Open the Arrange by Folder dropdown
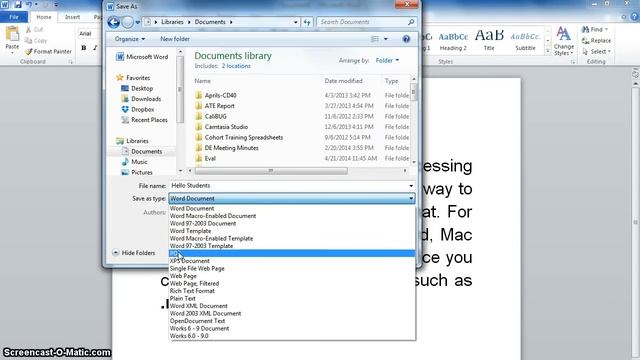The width and height of the screenshot is (640, 360). pos(387,60)
